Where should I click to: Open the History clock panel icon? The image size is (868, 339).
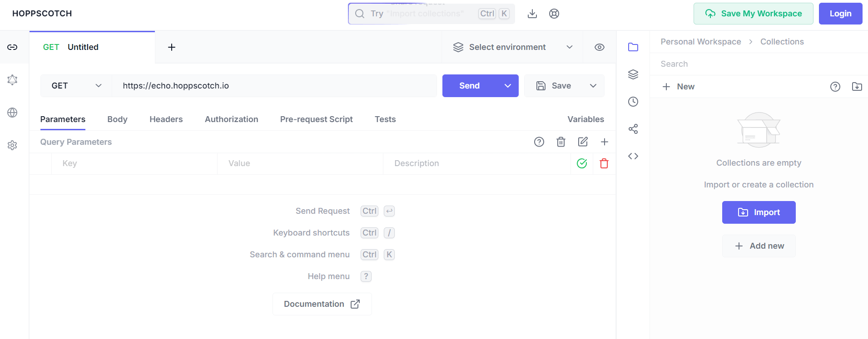click(x=633, y=102)
